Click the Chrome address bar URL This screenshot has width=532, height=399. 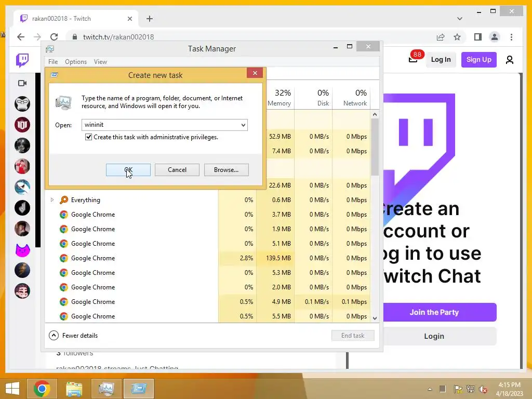pos(118,37)
